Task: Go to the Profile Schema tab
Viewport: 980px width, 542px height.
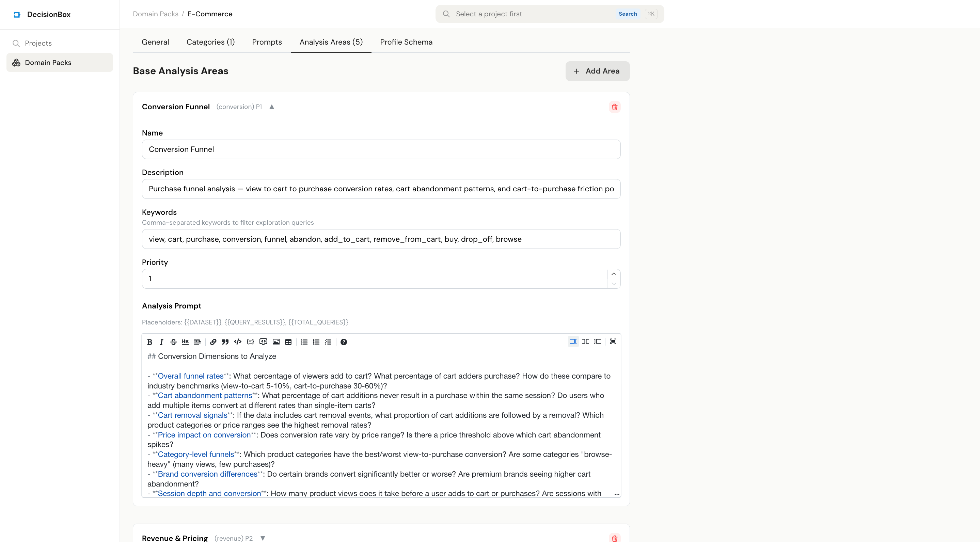Action: coord(406,42)
